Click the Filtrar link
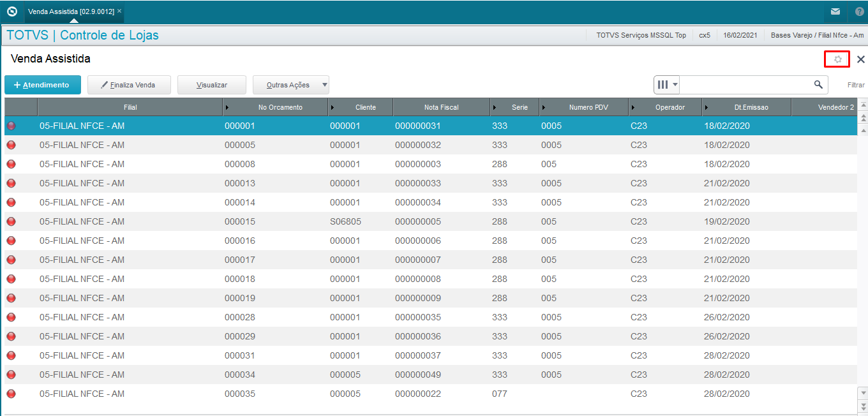868x416 pixels. [x=856, y=85]
